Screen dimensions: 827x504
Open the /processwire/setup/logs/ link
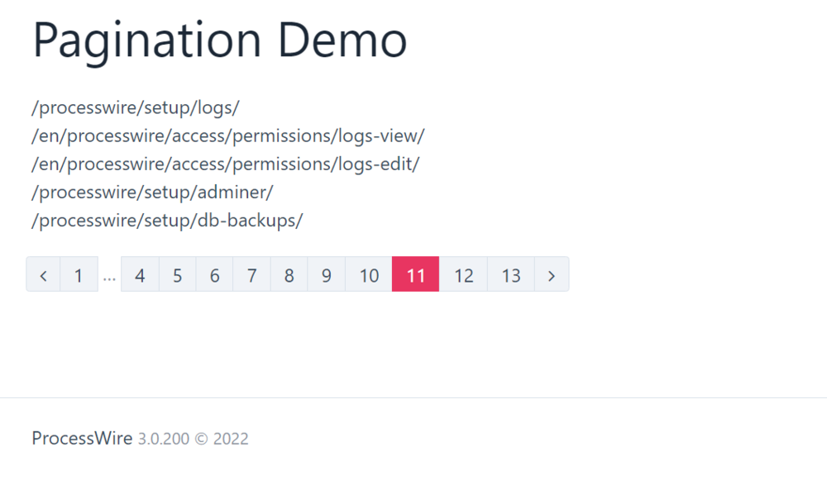135,107
